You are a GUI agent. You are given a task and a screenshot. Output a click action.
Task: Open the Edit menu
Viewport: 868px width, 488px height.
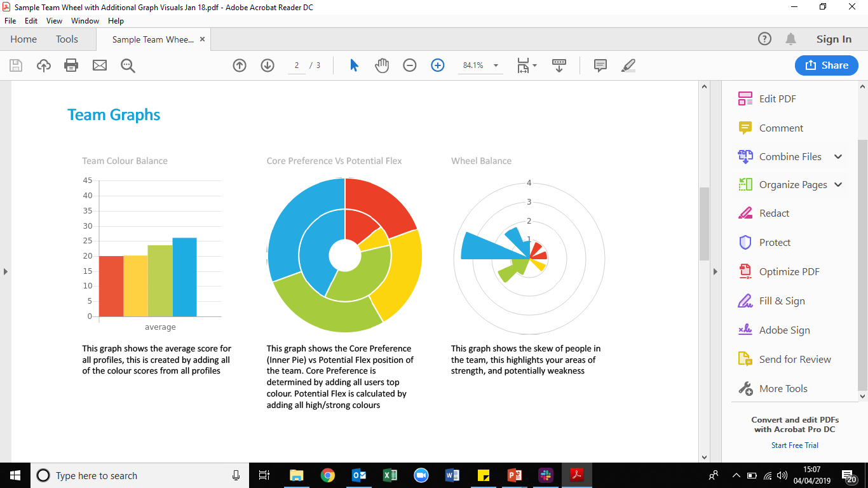(x=31, y=21)
